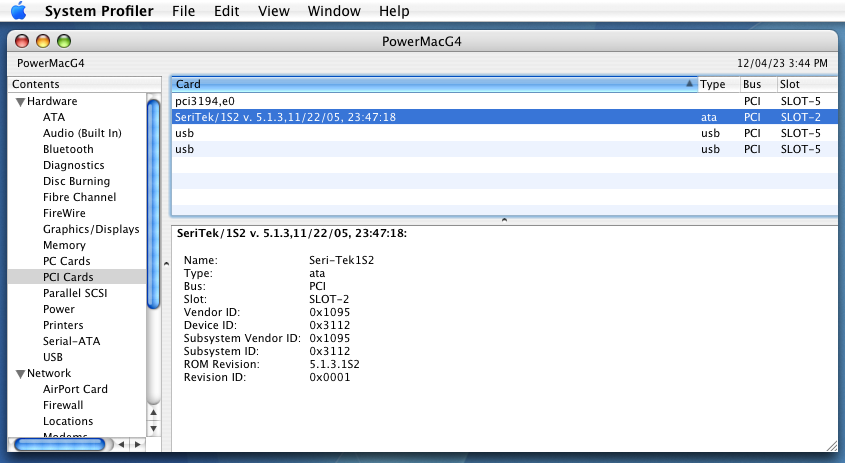Collapse the Network section triangle

click(20, 374)
